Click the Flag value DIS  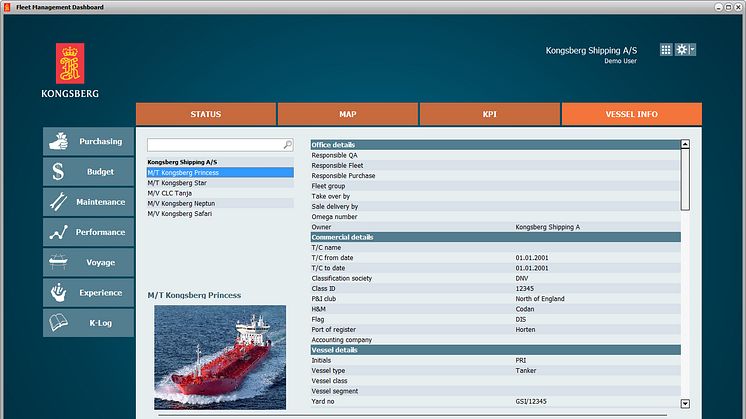(521, 319)
